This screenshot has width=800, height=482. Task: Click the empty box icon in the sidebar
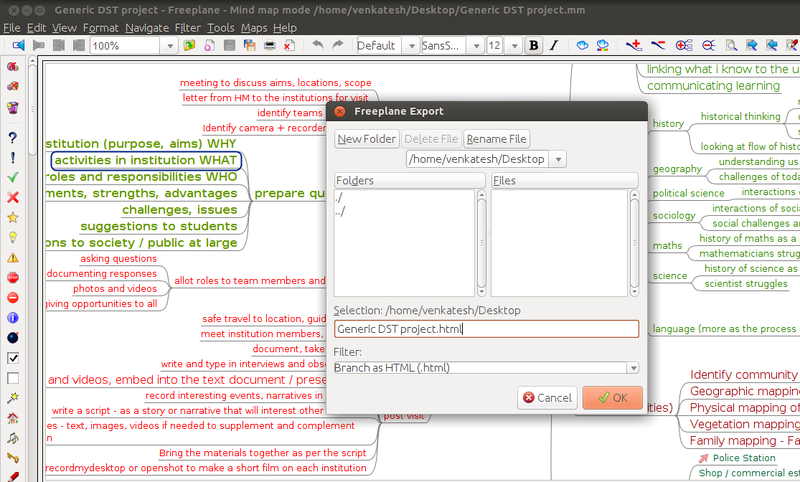click(13, 378)
